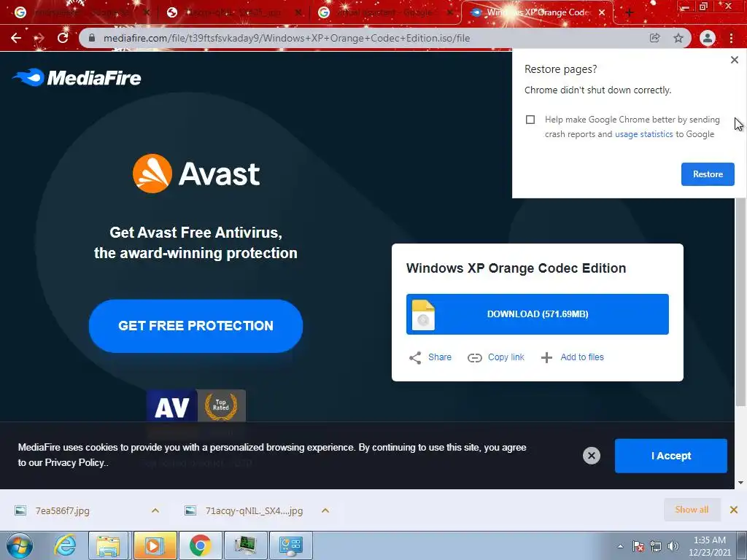Image resolution: width=747 pixels, height=560 pixels.
Task: Click the Copy link text
Action: click(x=506, y=357)
